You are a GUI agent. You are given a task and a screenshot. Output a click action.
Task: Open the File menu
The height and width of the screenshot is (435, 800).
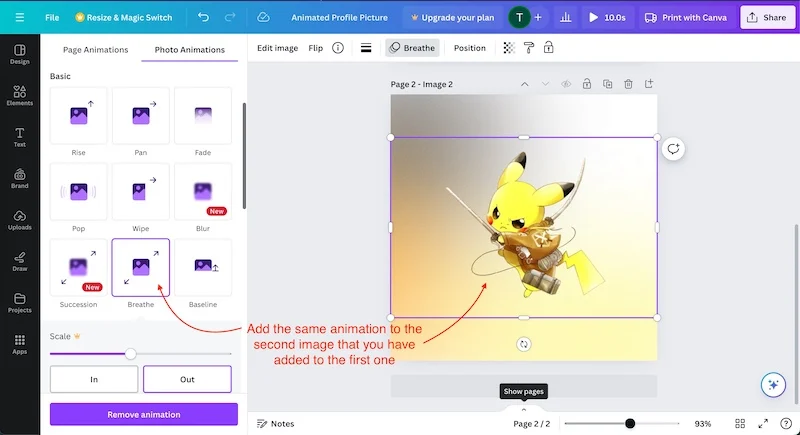[x=52, y=17]
